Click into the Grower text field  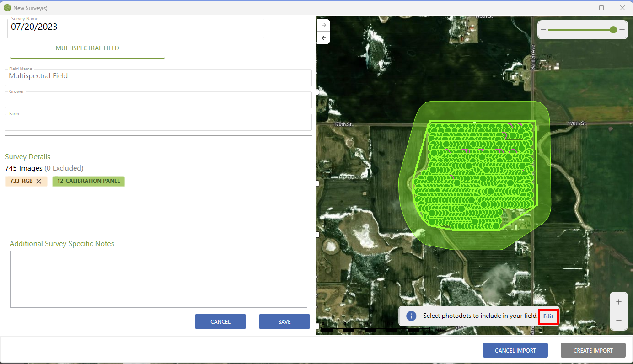point(158,100)
